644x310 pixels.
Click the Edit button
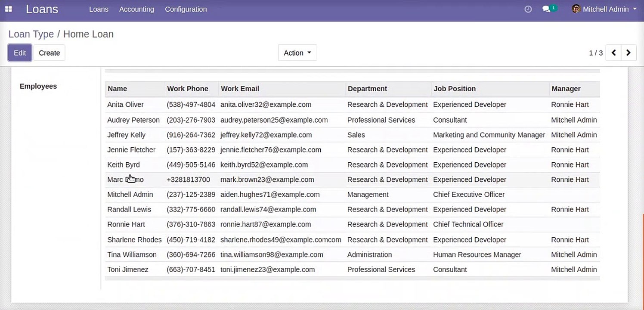coord(20,53)
